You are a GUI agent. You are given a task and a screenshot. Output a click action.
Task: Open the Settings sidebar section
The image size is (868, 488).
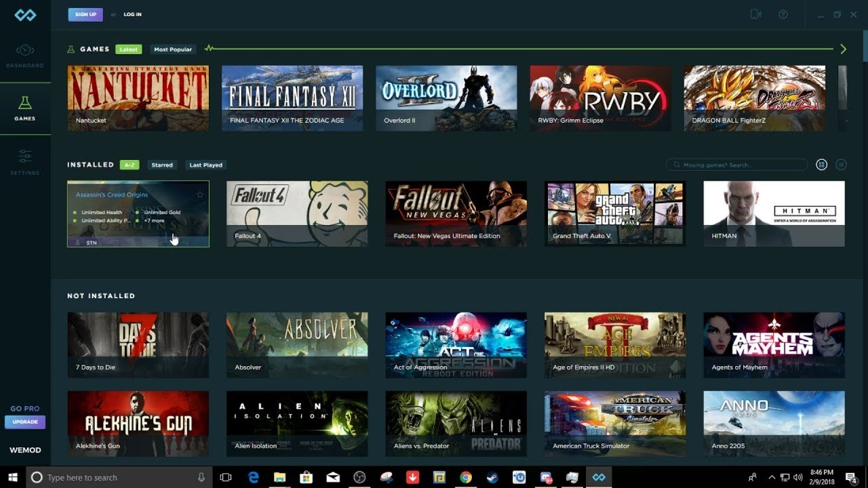[x=25, y=163]
